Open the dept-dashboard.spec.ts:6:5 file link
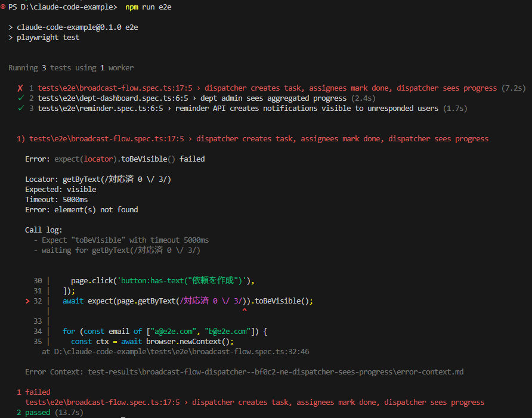Viewport: 532px width, 418px height. pos(113,98)
